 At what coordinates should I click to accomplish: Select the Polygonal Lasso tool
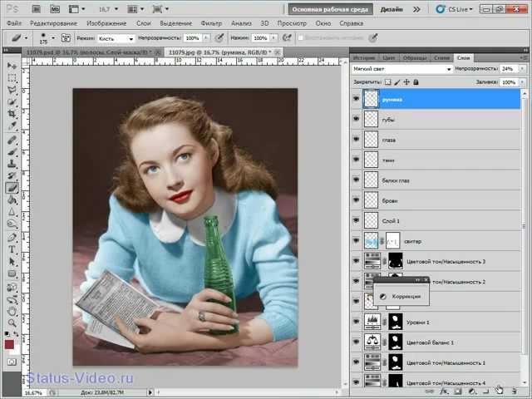(12, 90)
